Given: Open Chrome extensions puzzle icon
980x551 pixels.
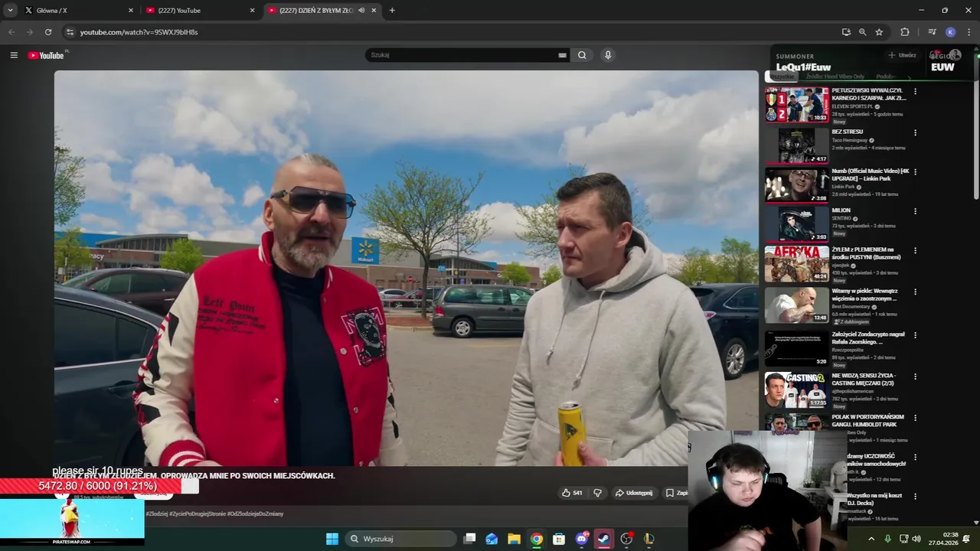Looking at the screenshot, I should (x=905, y=32).
